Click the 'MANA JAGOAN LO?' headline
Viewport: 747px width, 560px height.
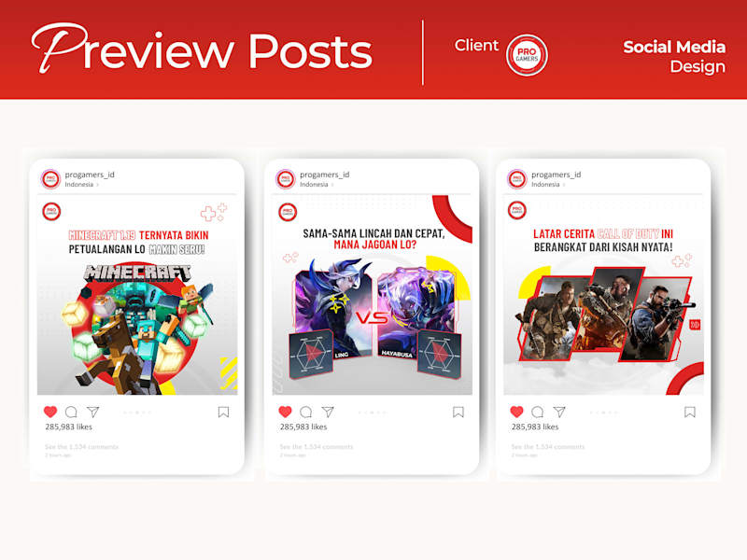375,245
